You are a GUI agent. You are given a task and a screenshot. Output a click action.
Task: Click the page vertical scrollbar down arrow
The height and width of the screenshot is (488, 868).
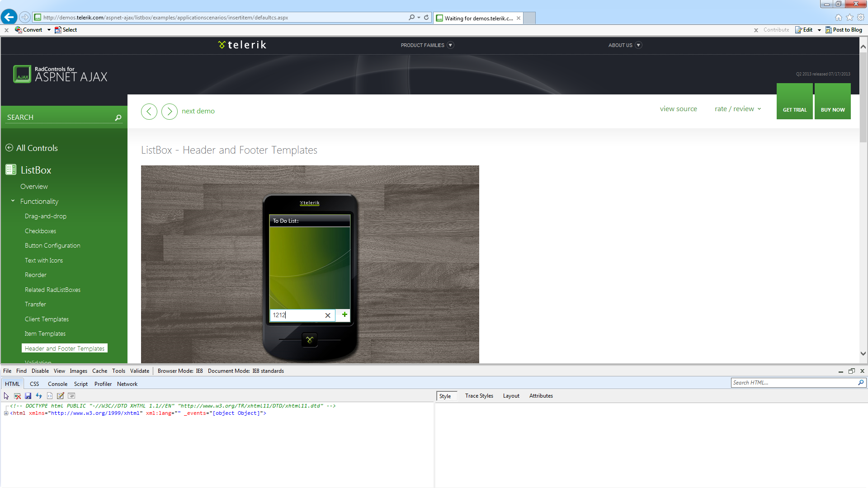[863, 354]
